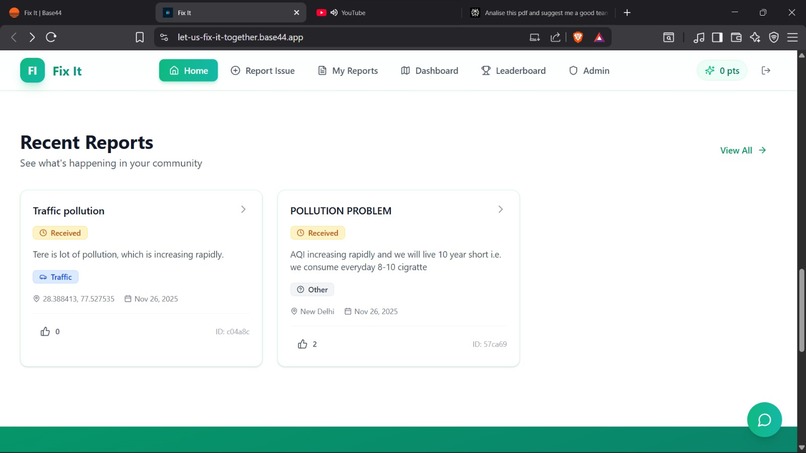This screenshot has width=806, height=453.
Task: Click the browser forward arrow
Action: (x=32, y=37)
